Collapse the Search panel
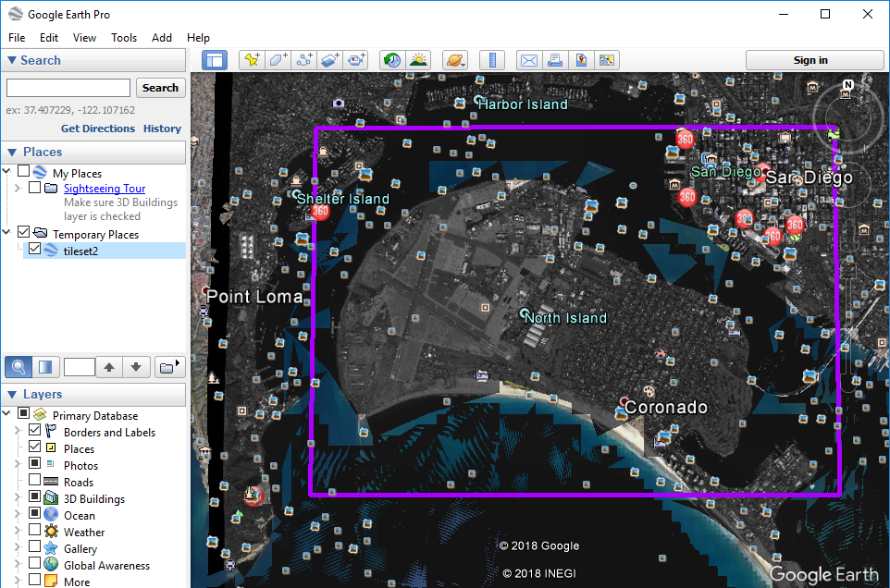 (x=11, y=60)
